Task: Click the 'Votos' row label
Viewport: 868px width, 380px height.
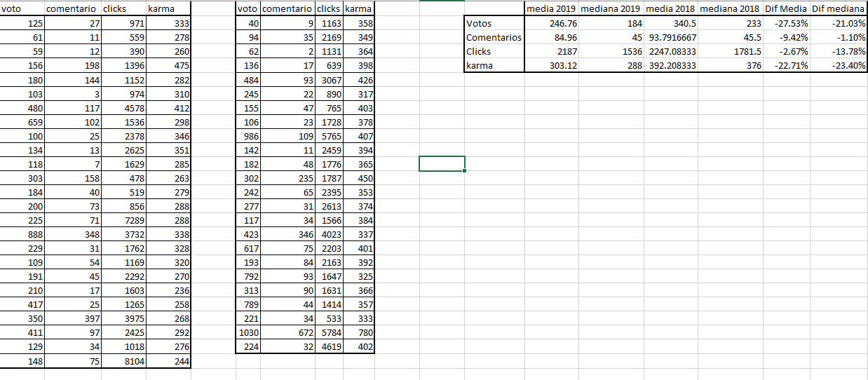Action: (x=494, y=24)
